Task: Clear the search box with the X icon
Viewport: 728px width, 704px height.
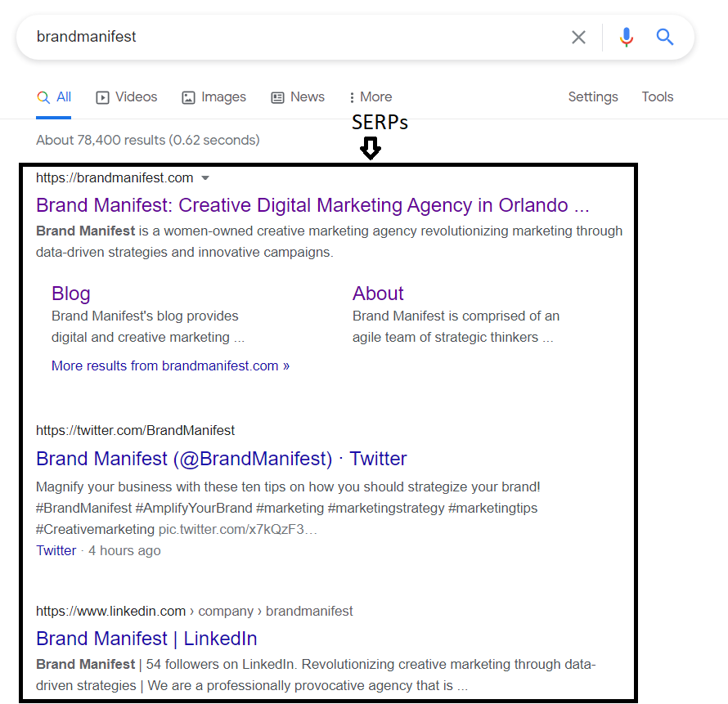Action: tap(578, 37)
